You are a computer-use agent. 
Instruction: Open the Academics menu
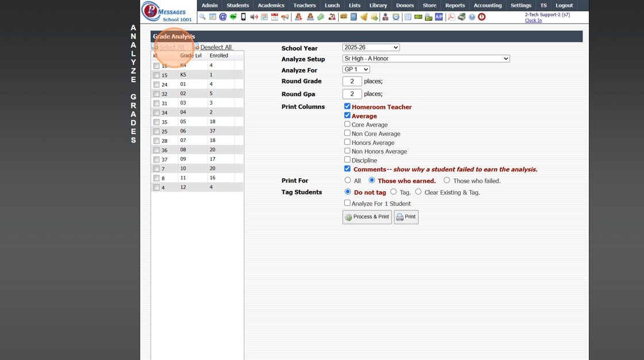pyautogui.click(x=271, y=5)
